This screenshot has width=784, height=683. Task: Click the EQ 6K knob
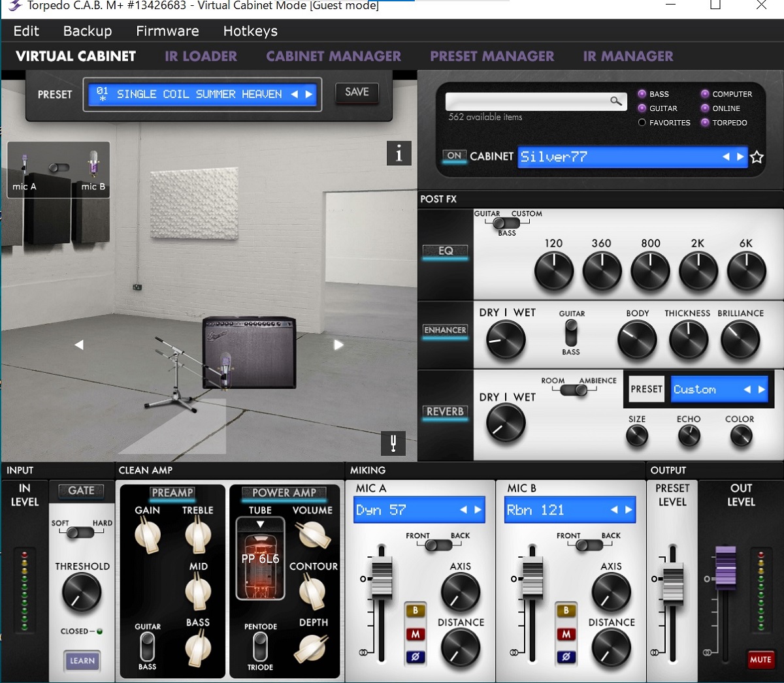746,271
